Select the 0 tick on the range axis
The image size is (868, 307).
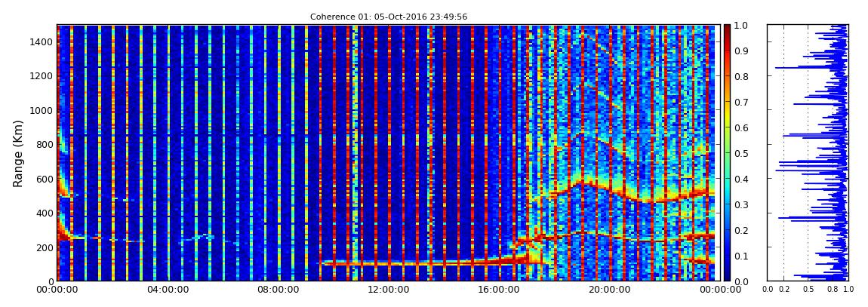[49, 281]
